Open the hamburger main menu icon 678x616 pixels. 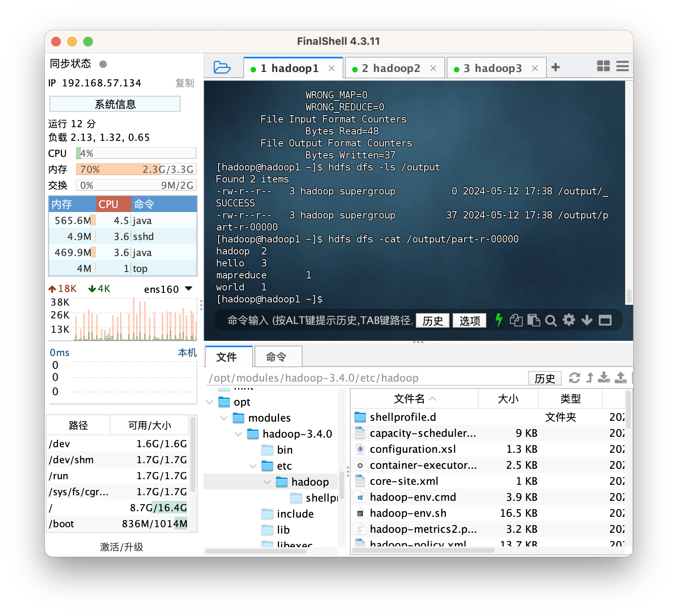622,66
